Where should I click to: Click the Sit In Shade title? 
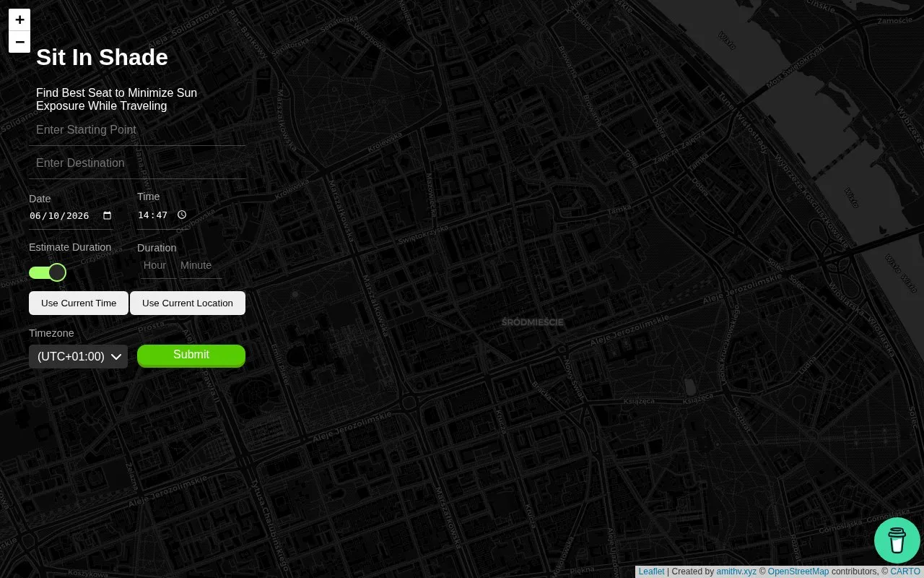pyautogui.click(x=102, y=57)
